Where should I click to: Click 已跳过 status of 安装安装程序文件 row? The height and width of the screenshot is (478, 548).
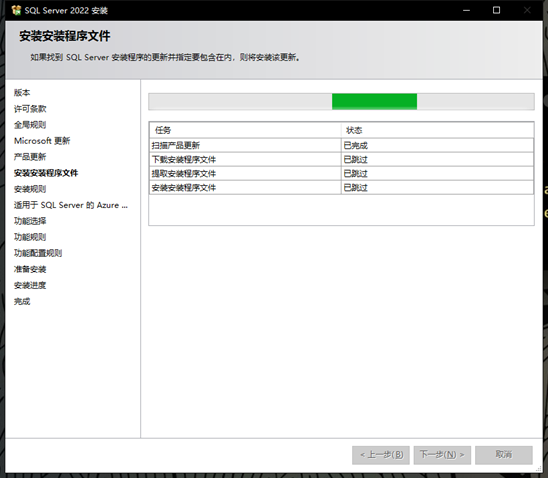pyautogui.click(x=437, y=188)
